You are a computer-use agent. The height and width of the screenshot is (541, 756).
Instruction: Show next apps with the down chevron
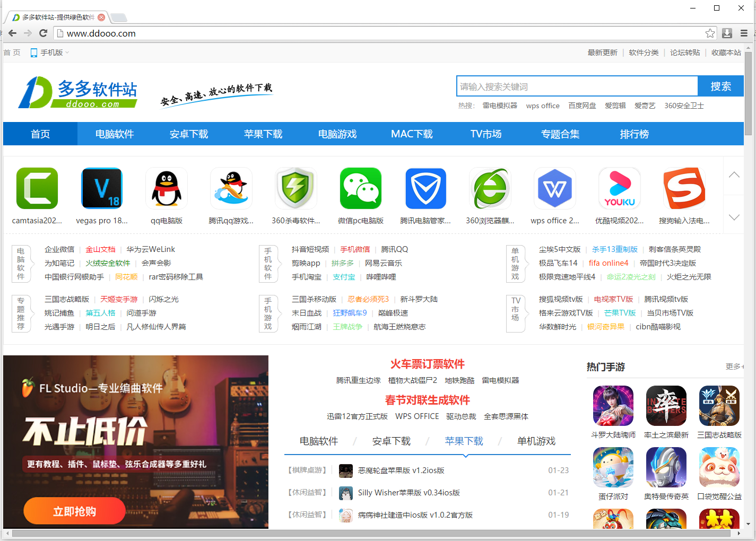(x=734, y=217)
